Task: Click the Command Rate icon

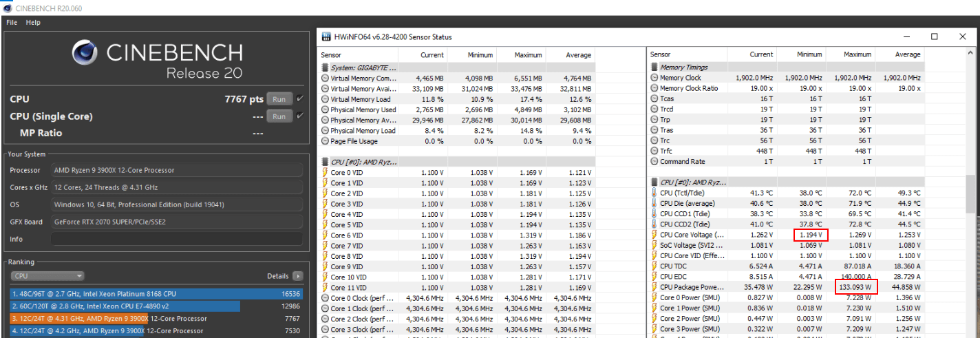Action: pyautogui.click(x=654, y=162)
